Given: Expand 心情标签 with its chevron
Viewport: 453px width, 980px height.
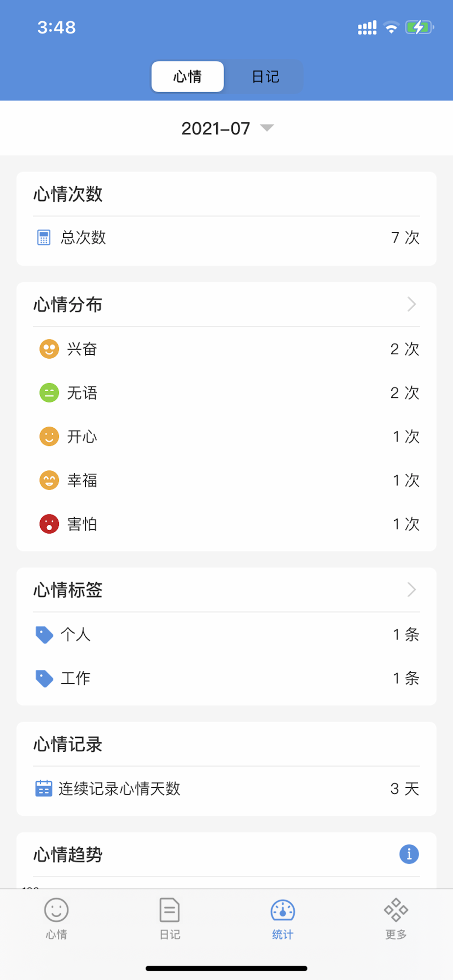Looking at the screenshot, I should pos(412,589).
